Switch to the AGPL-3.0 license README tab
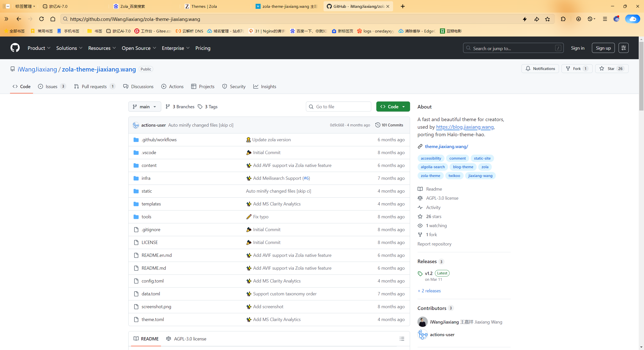Screen dimensions: 644x350 (x=186, y=339)
